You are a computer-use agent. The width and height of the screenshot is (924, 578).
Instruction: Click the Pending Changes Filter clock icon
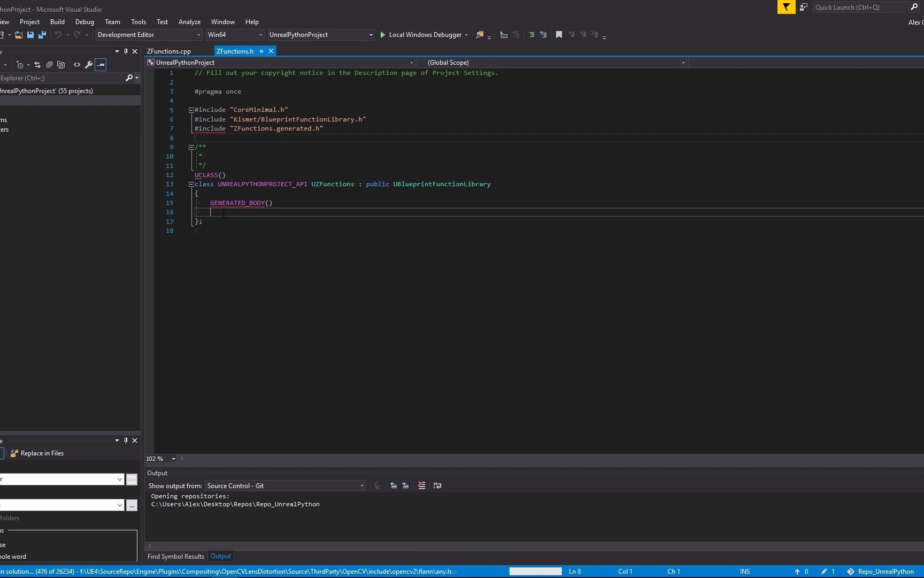(x=20, y=65)
